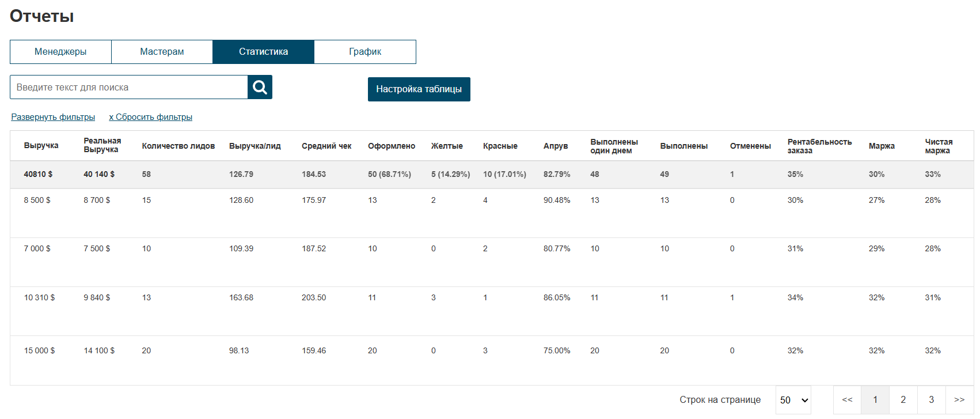Select the Статистика tab

click(263, 52)
